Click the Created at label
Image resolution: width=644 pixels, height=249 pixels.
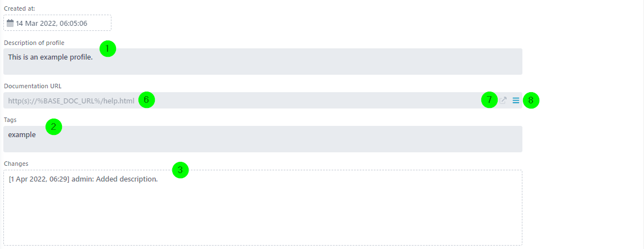point(19,8)
